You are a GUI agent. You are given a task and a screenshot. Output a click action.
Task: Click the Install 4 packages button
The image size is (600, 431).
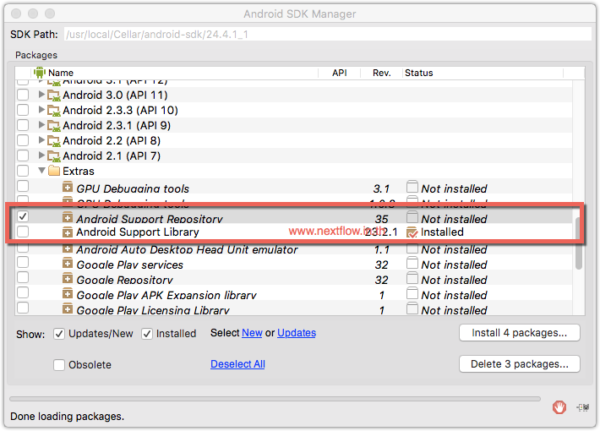click(x=518, y=332)
